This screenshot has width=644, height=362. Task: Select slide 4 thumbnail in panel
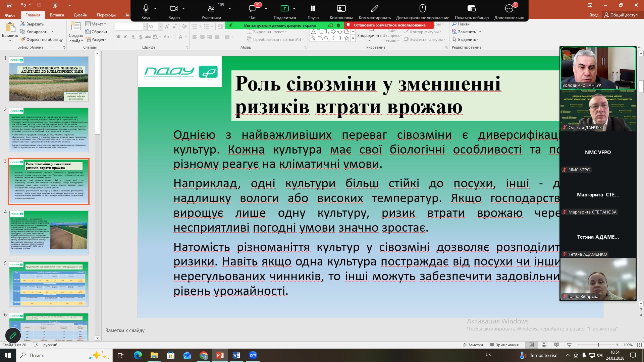coord(49,233)
